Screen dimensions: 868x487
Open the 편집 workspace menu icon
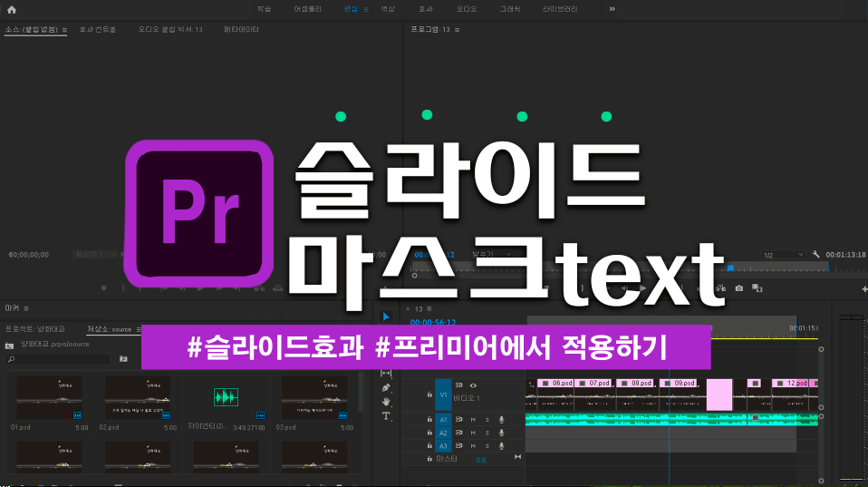pos(366,9)
